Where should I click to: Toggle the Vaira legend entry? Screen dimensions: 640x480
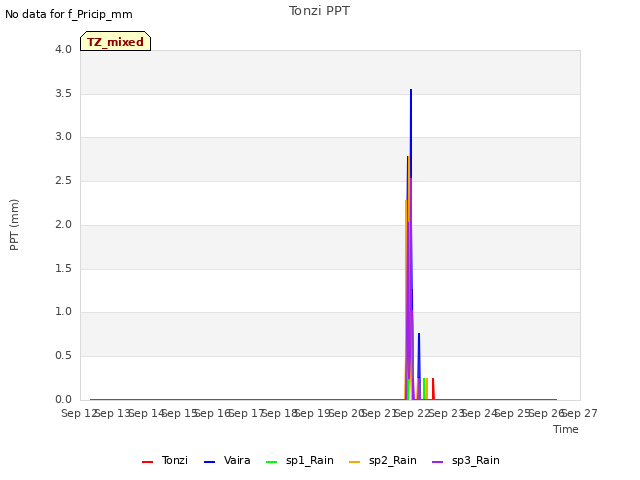click(227, 460)
